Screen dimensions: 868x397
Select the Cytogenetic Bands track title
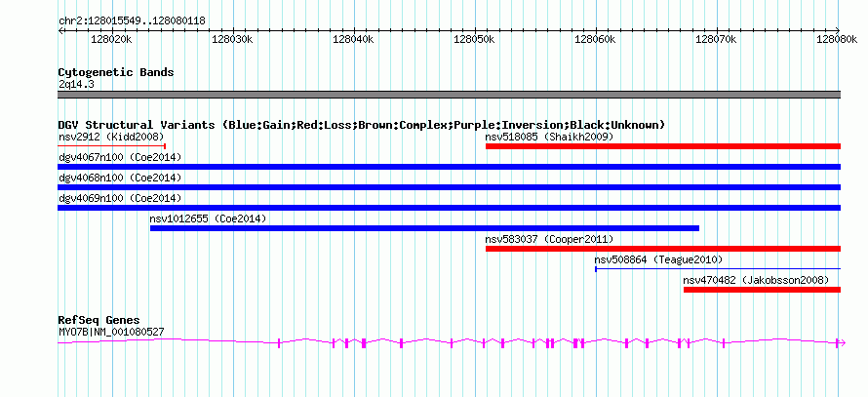(116, 72)
